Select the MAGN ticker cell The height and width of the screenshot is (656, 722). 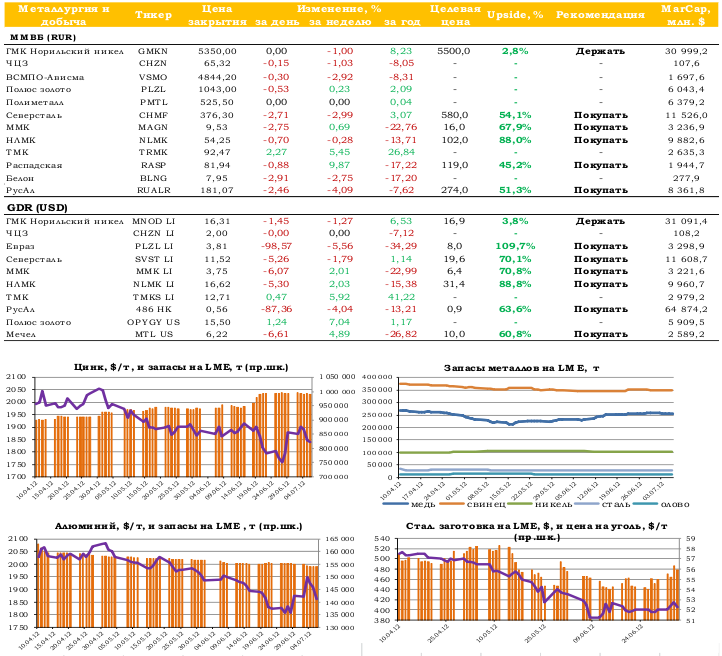[153, 127]
